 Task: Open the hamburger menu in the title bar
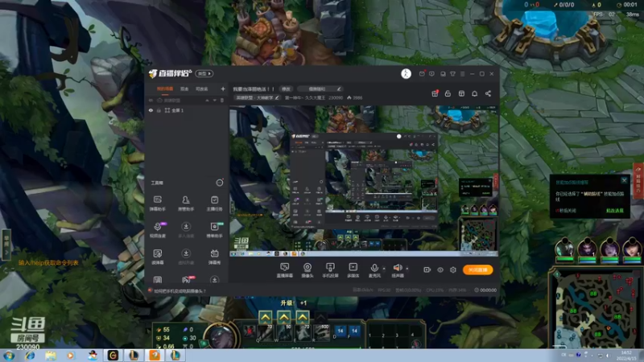[x=462, y=74]
